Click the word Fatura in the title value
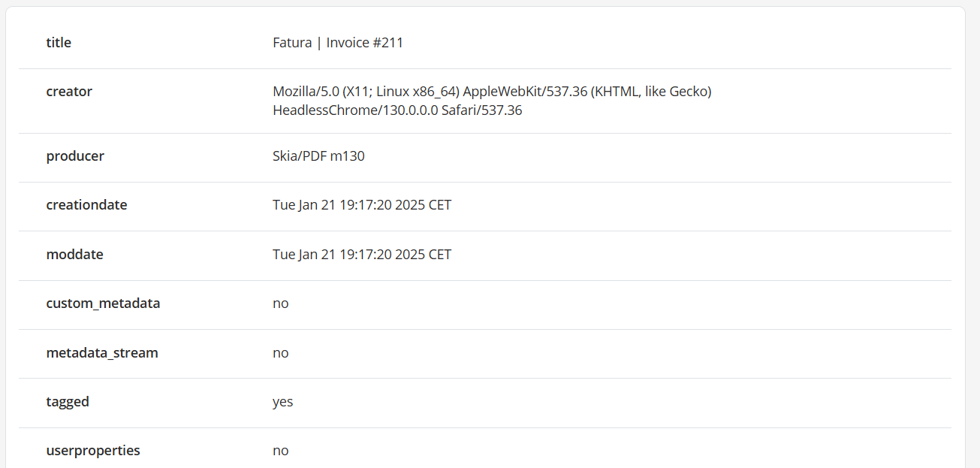 [292, 43]
